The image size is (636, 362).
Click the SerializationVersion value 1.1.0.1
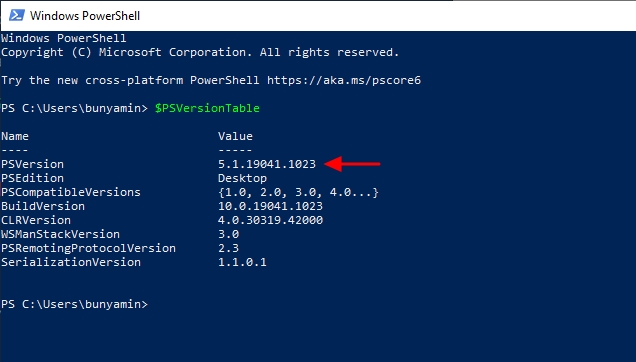point(242,262)
